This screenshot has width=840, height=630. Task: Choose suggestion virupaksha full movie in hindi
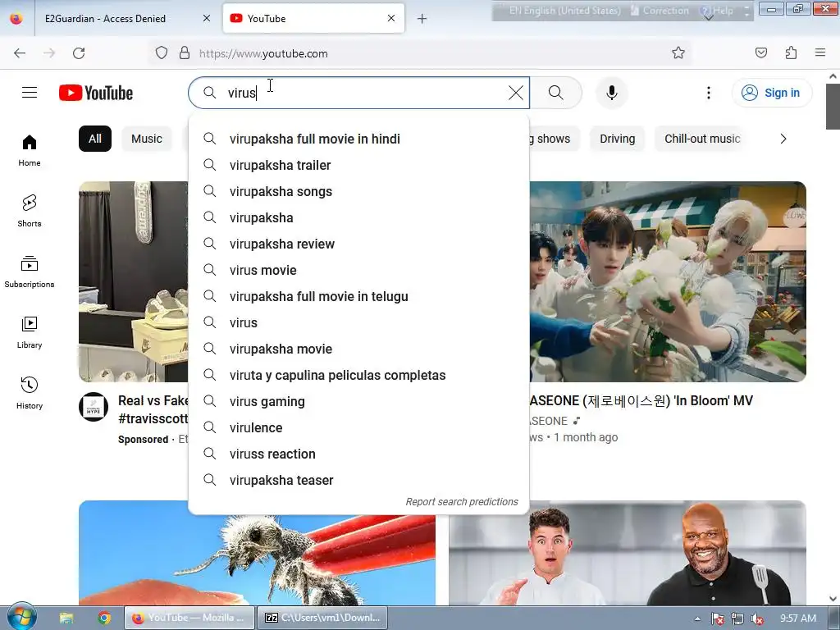point(359,139)
